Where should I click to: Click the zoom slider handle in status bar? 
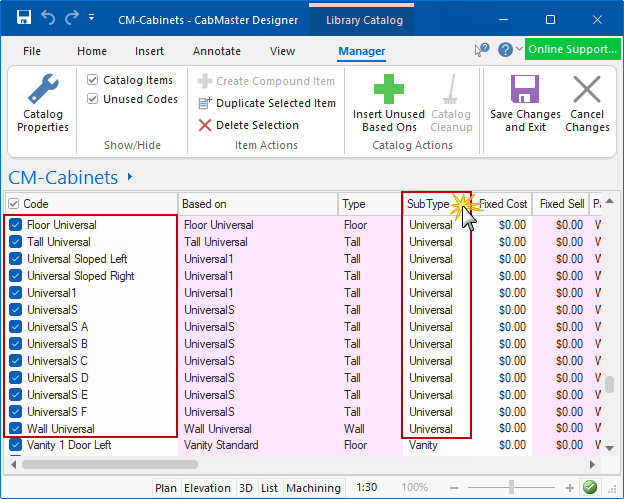pos(511,488)
